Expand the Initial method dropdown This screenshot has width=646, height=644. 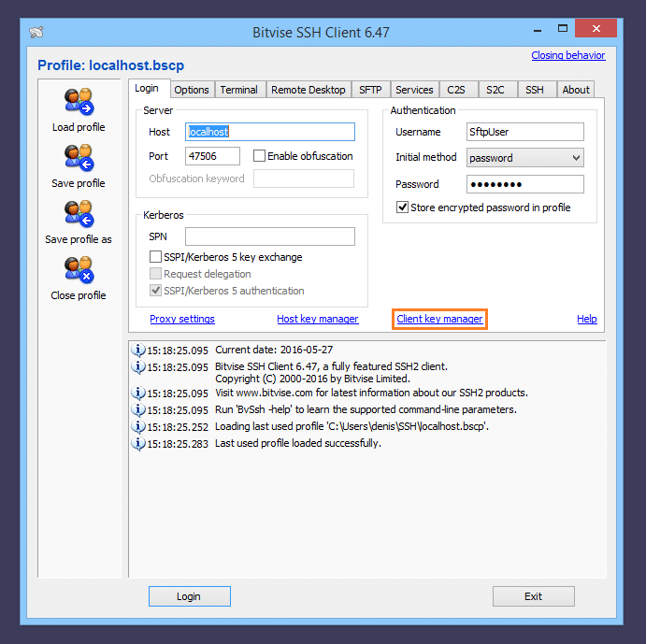click(x=575, y=158)
